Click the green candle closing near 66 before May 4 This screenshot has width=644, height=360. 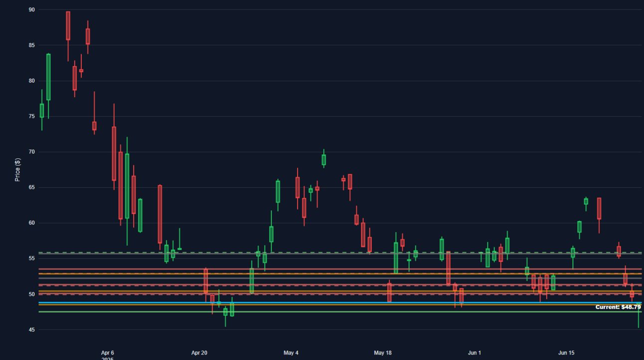(x=278, y=192)
